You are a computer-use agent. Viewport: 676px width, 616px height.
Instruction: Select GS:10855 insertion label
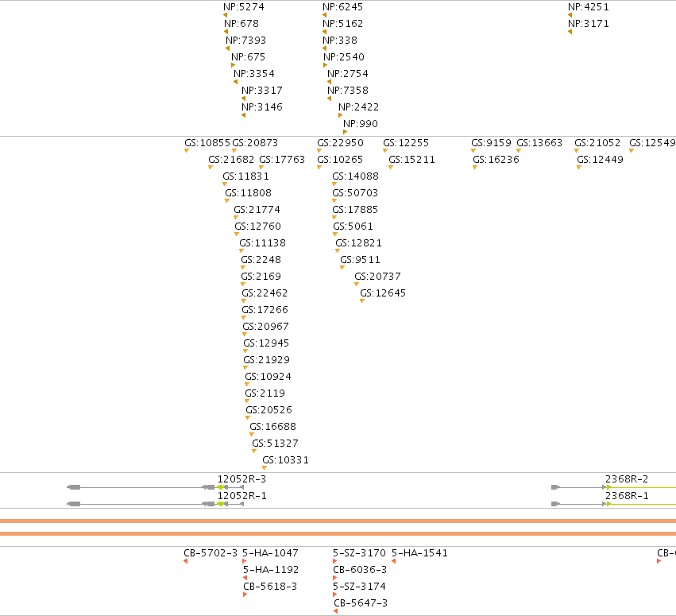pos(207,143)
